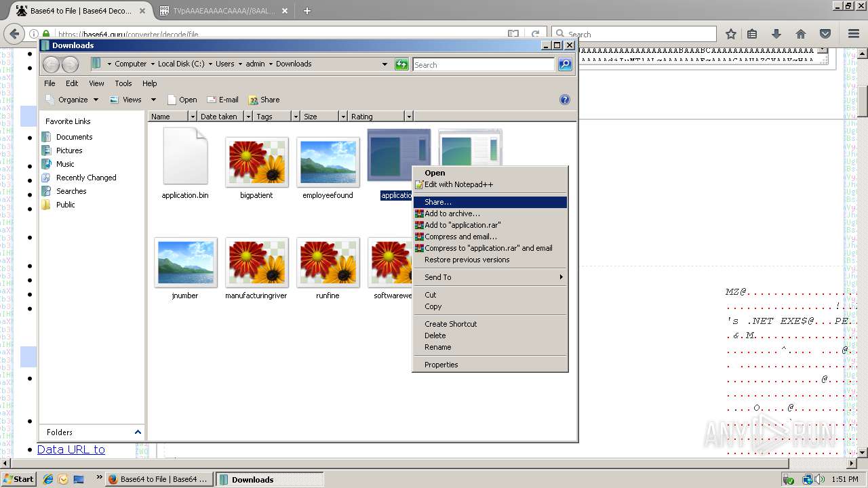Choose Copy in the context menu

click(490, 306)
